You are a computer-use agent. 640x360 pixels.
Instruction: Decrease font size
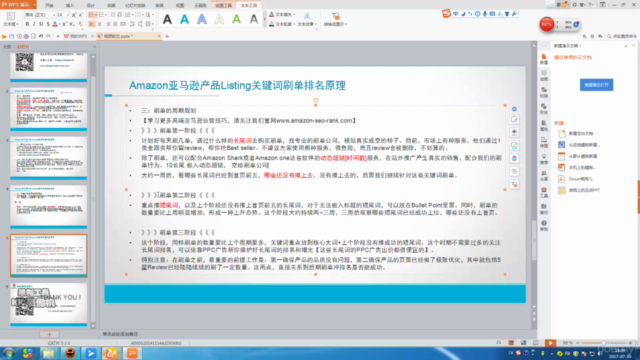click(x=80, y=15)
